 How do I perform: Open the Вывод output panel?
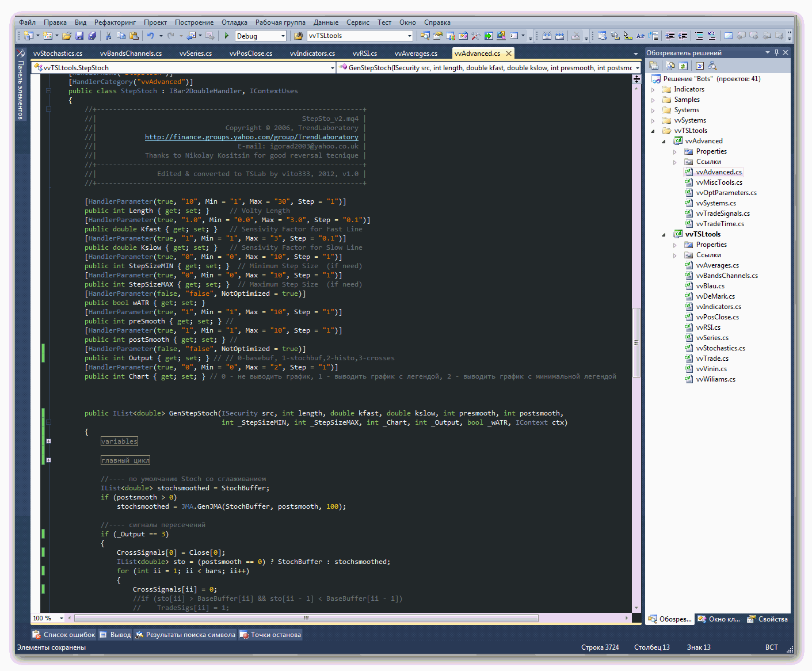[115, 635]
